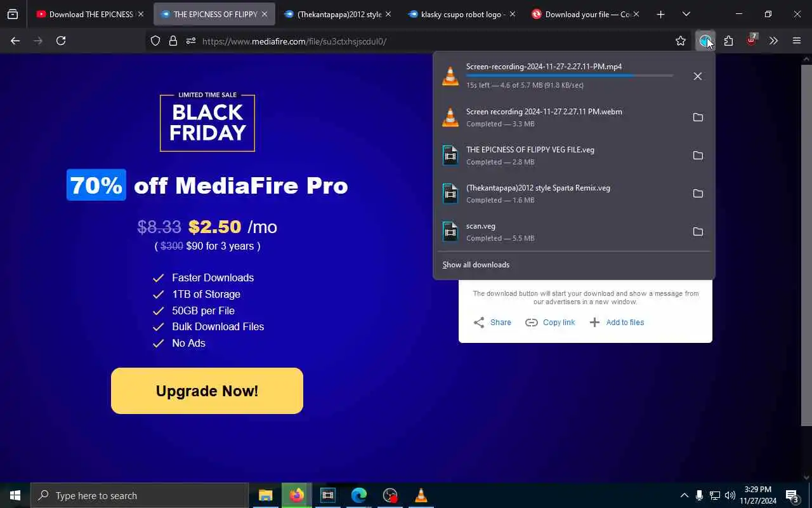Open Firefox application menu
Screen dimensions: 812x508
[x=797, y=41]
